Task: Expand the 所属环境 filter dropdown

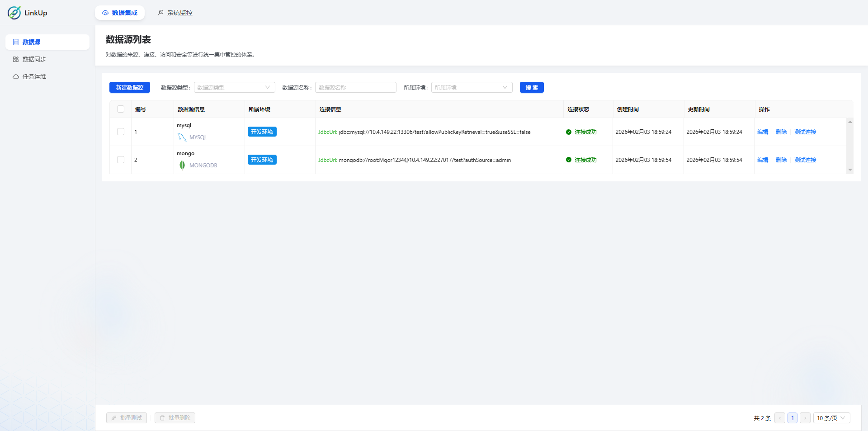Action: pyautogui.click(x=472, y=87)
